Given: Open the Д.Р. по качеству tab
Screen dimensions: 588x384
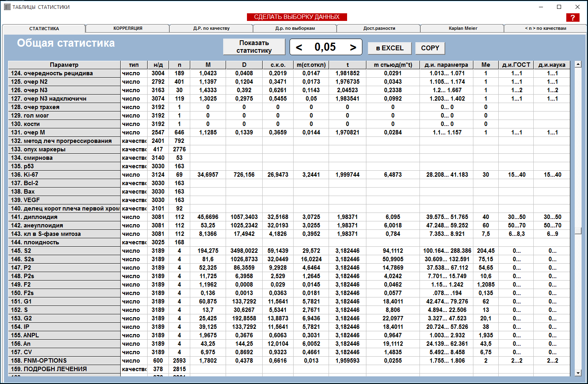Looking at the screenshot, I should 211,28.
